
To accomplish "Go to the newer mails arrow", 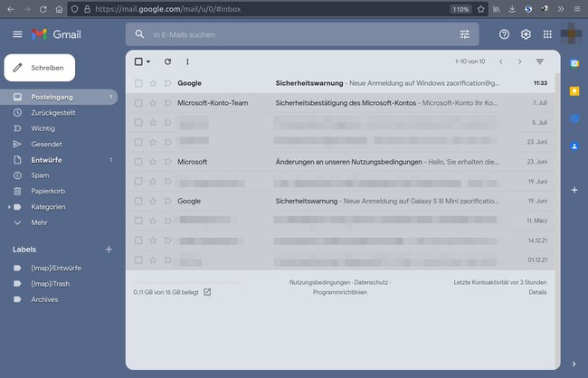I will [500, 61].
